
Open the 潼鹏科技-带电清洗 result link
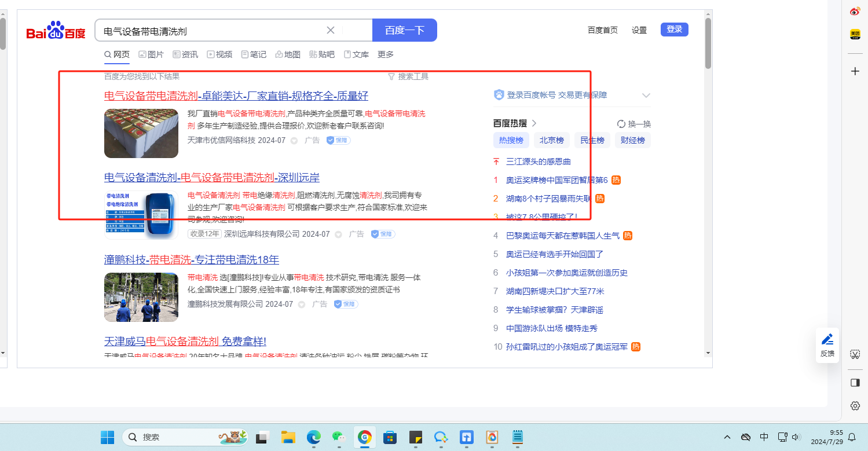pos(192,259)
